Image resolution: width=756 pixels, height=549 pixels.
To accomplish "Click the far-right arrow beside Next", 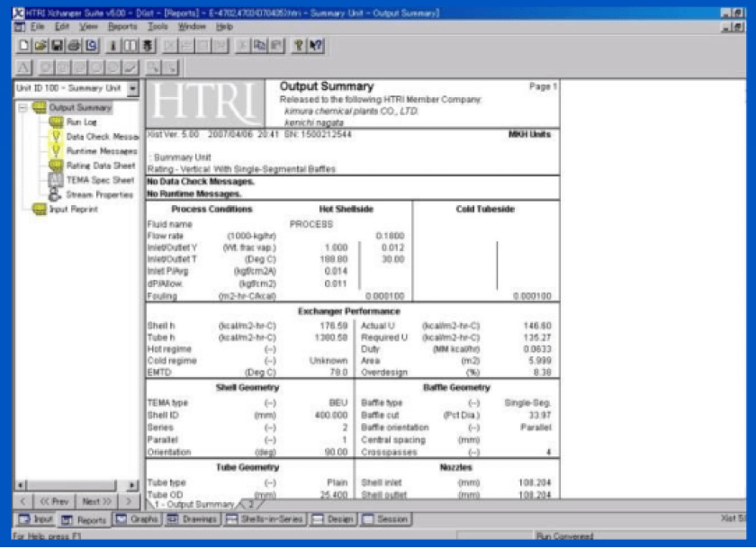I will [x=130, y=500].
